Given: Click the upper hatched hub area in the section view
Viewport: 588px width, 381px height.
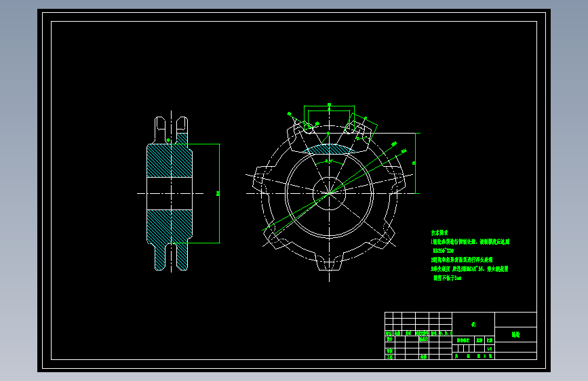Looking at the screenshot, I should 170,161.
